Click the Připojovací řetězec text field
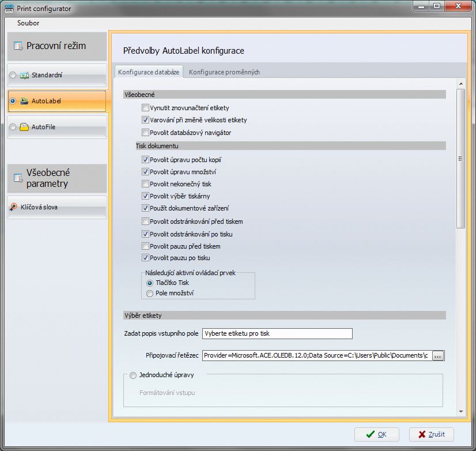The width and height of the screenshot is (476, 451). tap(317, 356)
